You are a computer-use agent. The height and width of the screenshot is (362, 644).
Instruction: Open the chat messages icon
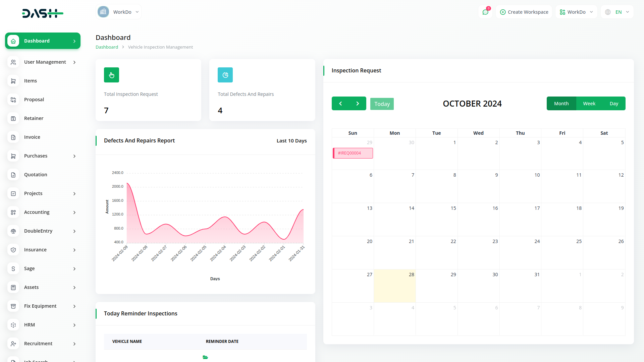coord(485,12)
